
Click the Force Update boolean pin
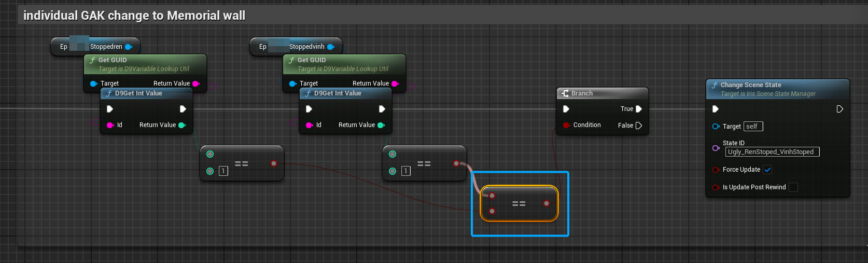(716, 170)
